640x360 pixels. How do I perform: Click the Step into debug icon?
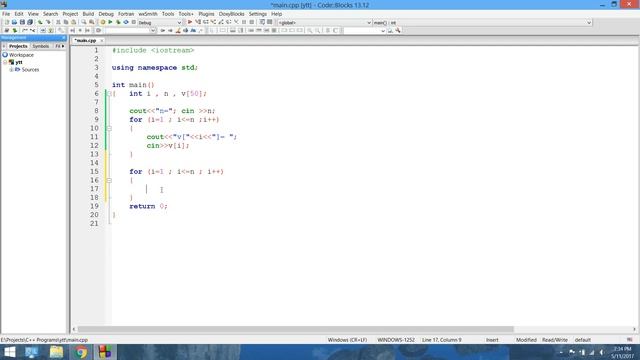coord(213,22)
